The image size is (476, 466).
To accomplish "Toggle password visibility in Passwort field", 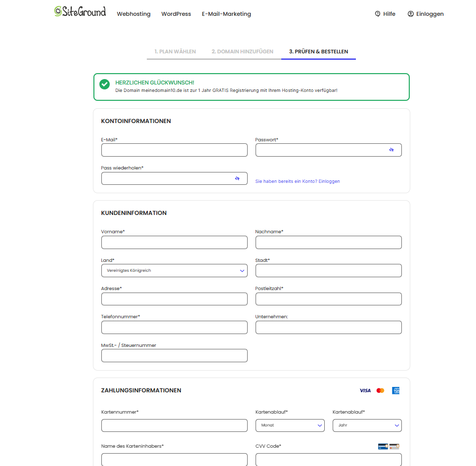I will tap(391, 150).
